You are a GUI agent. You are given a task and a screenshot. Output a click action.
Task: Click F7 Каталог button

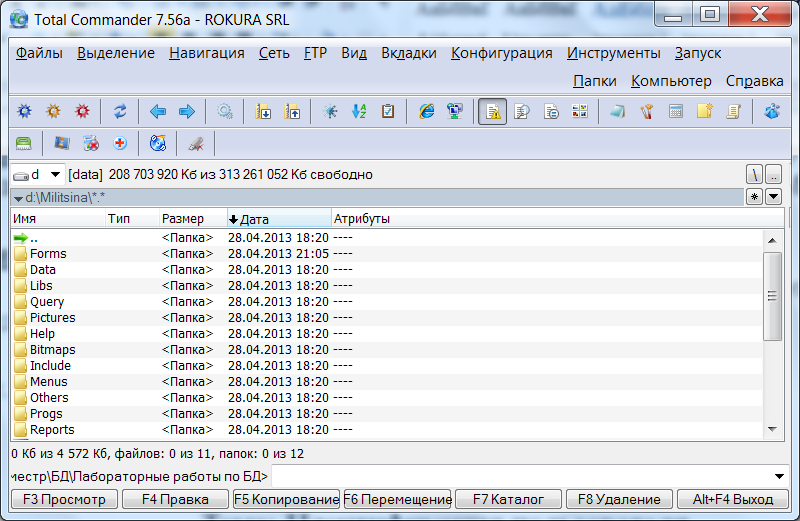(508, 499)
